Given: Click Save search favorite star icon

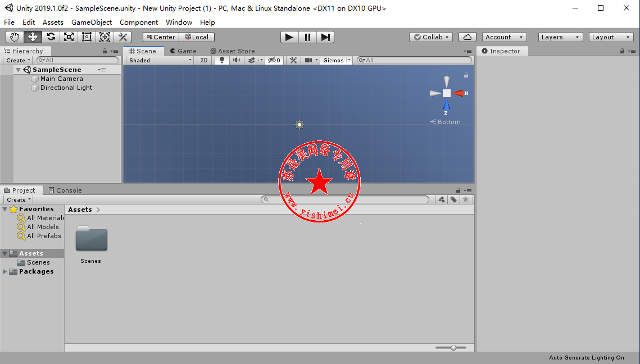Looking at the screenshot, I should (466, 199).
